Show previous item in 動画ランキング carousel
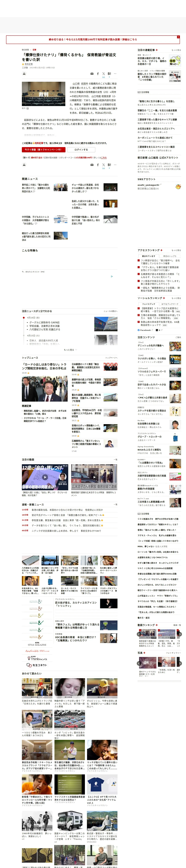 (139, 634)
